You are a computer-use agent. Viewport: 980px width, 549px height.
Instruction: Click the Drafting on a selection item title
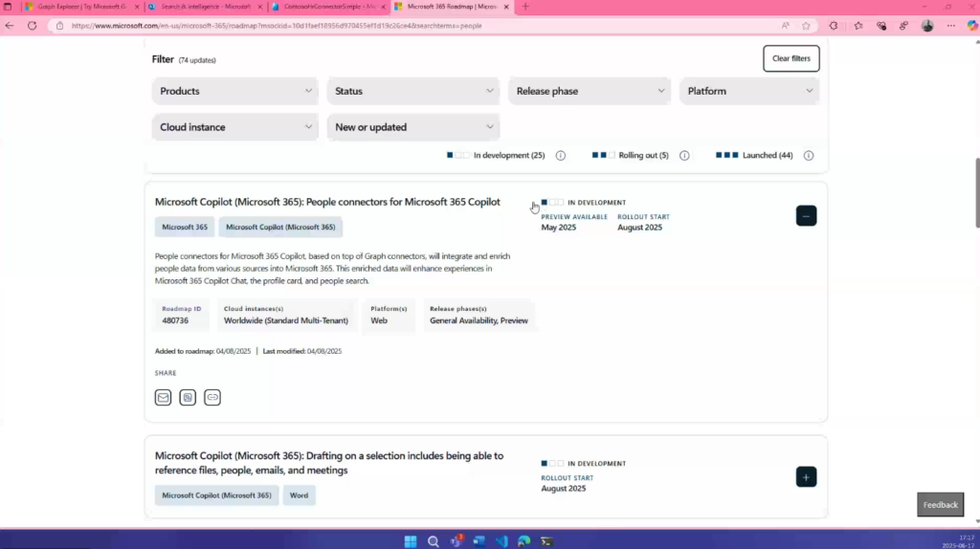coord(329,463)
